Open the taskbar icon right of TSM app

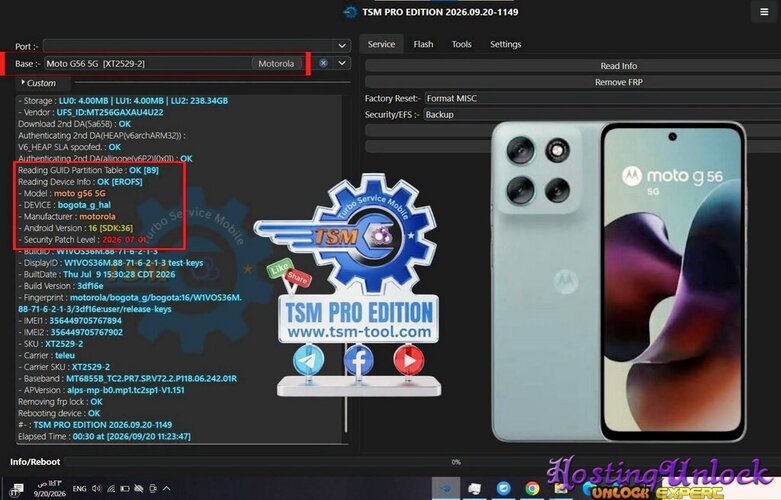[x=475, y=489]
